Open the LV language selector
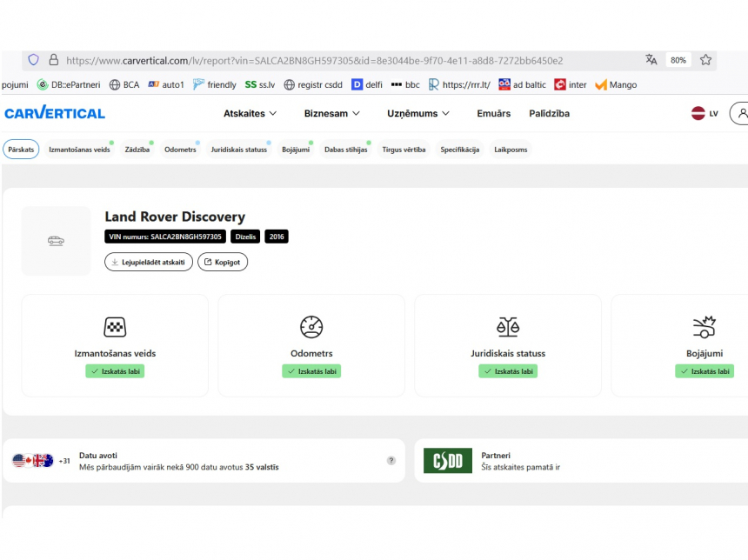 click(x=705, y=114)
